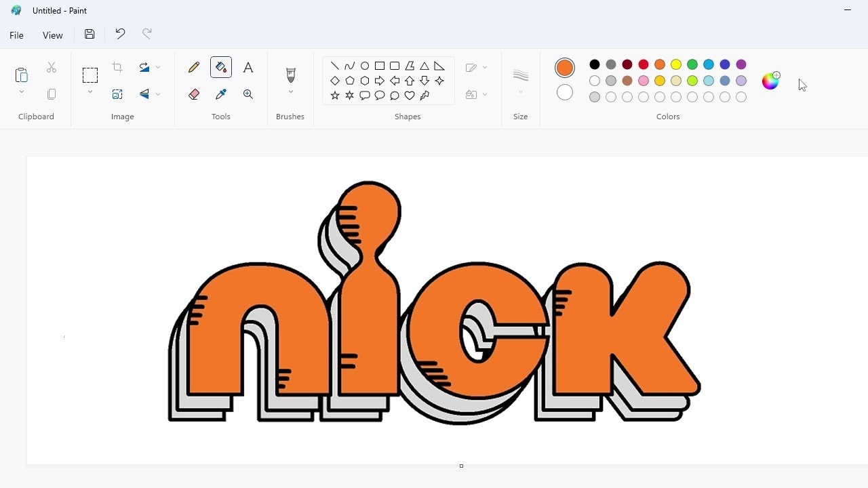Choose the Rectangle shape
The width and height of the screenshot is (868, 488).
380,66
